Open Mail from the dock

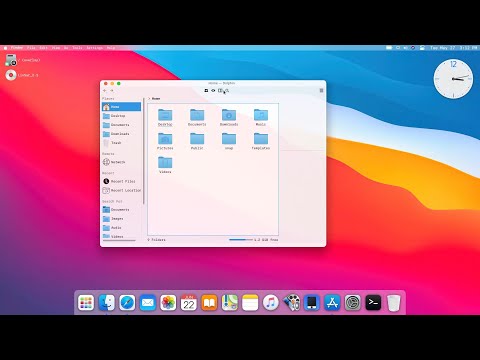click(148, 303)
